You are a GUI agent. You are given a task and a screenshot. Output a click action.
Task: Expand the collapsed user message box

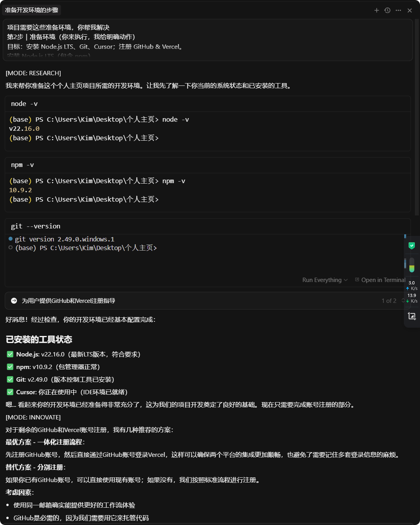click(x=208, y=40)
